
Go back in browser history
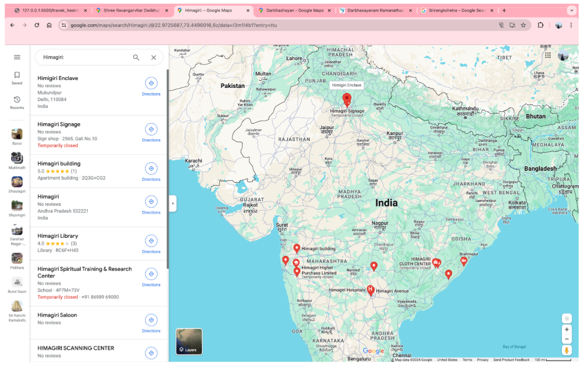coord(12,25)
